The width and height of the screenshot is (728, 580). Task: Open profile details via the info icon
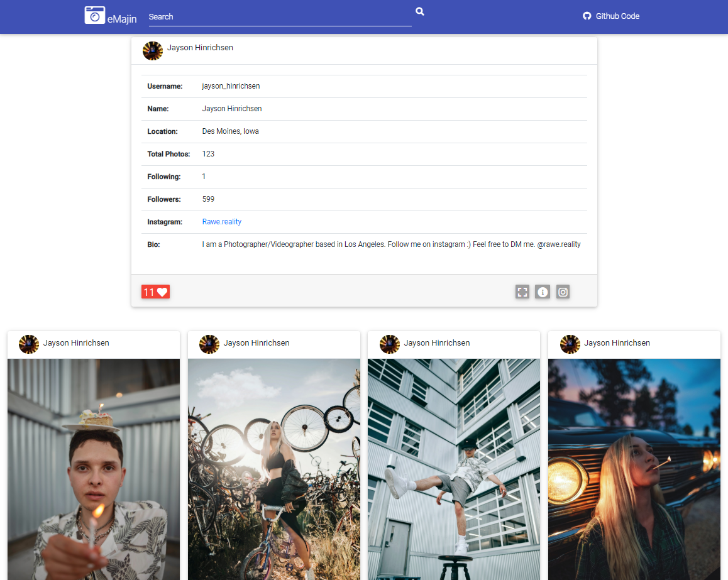coord(543,292)
